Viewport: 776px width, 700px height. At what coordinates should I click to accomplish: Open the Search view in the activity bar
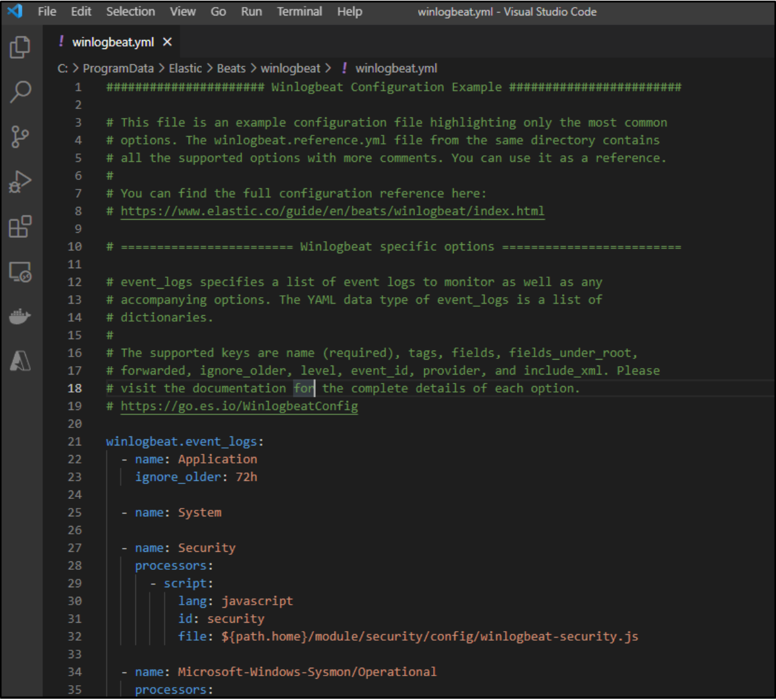coord(21,92)
